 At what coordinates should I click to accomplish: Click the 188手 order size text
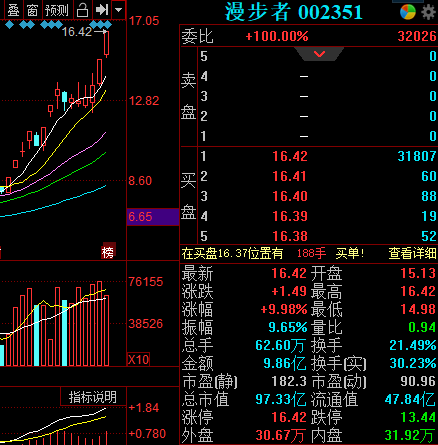[x=311, y=254]
